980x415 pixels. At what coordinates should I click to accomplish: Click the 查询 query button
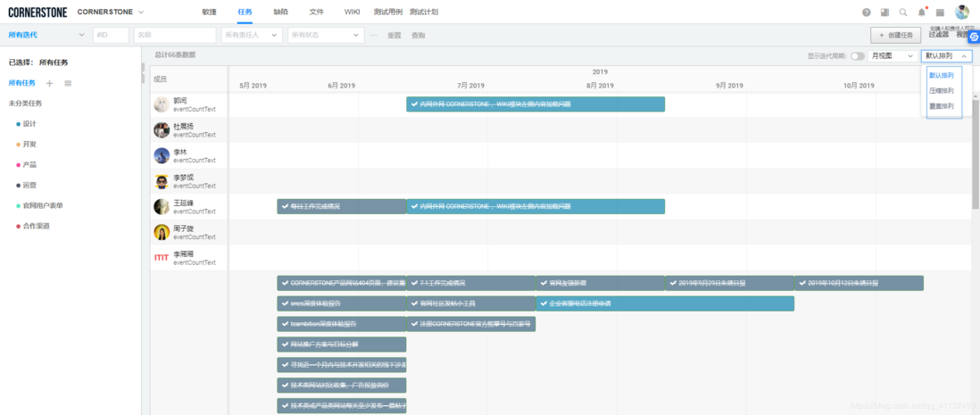[x=419, y=35]
